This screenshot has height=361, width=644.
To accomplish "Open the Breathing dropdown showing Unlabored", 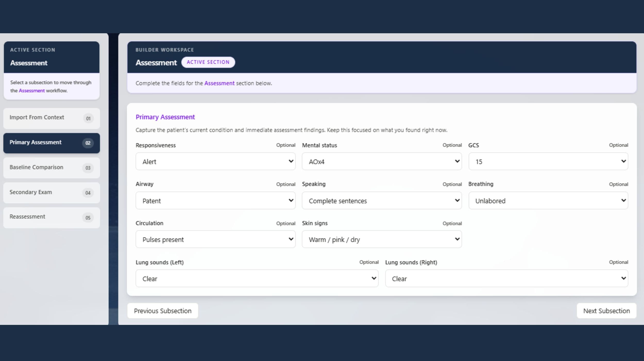I will click(548, 200).
